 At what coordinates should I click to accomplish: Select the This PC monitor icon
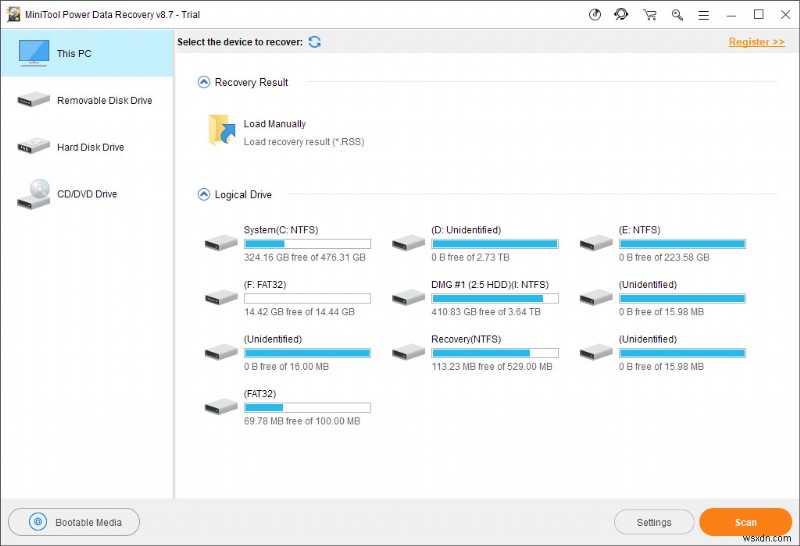coord(34,53)
